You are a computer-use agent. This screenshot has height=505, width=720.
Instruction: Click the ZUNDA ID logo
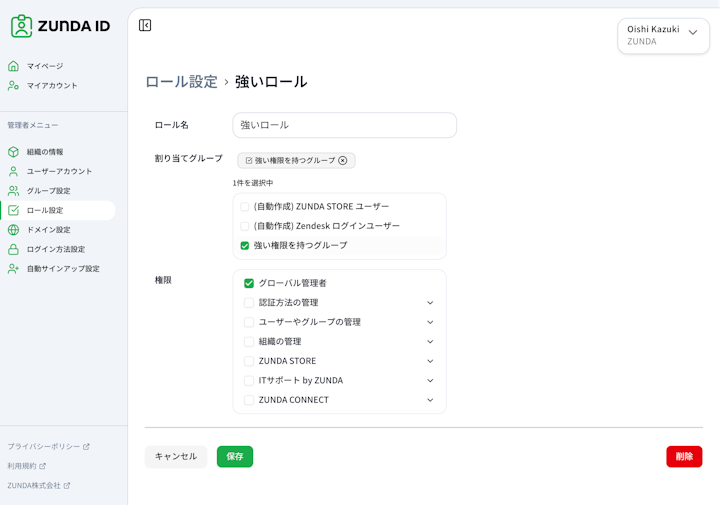point(60,26)
